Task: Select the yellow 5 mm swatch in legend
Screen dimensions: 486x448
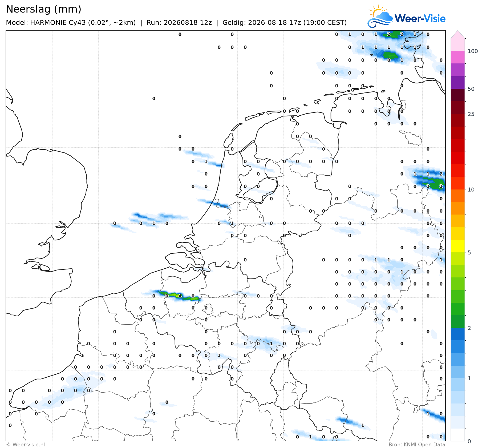Action: click(458, 246)
